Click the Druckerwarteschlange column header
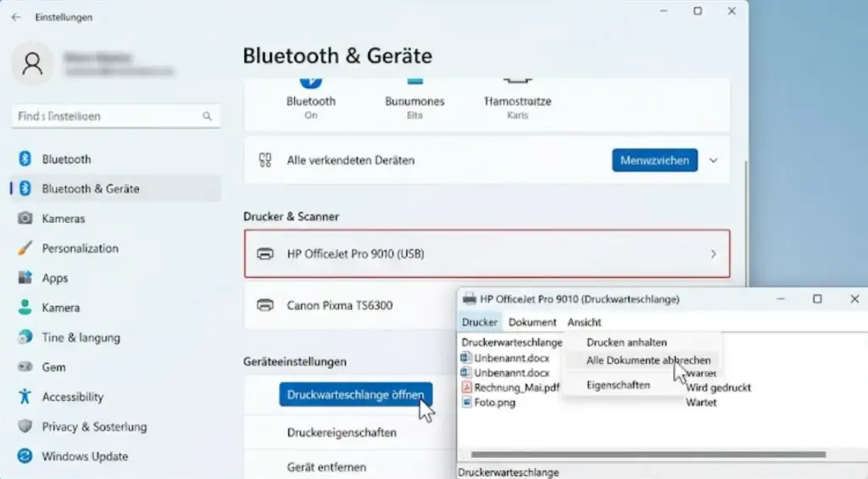Viewport: 868px width, 479px height. (511, 343)
